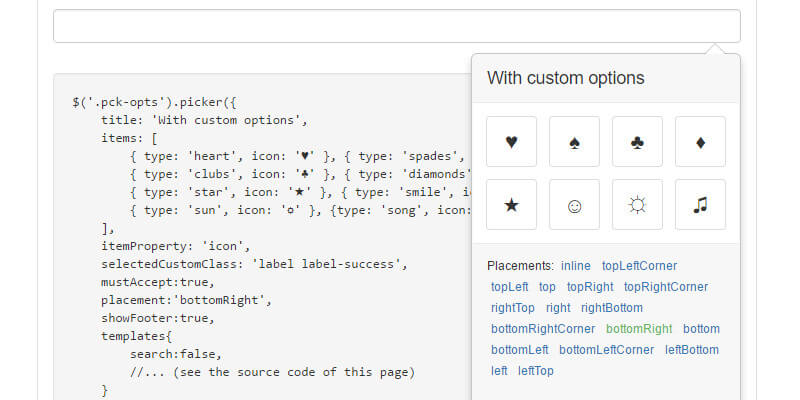The height and width of the screenshot is (400, 800).
Task: Set placement to leftTop
Action: point(536,371)
